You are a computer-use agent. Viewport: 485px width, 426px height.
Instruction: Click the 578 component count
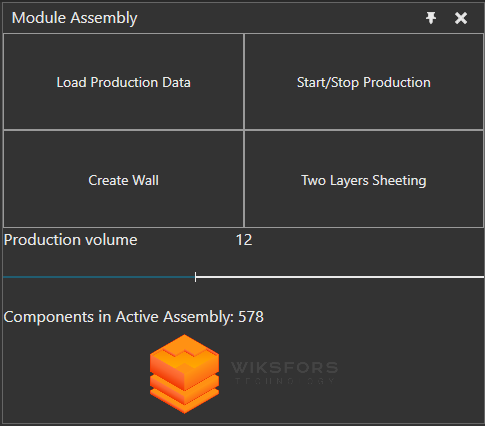pos(251,317)
